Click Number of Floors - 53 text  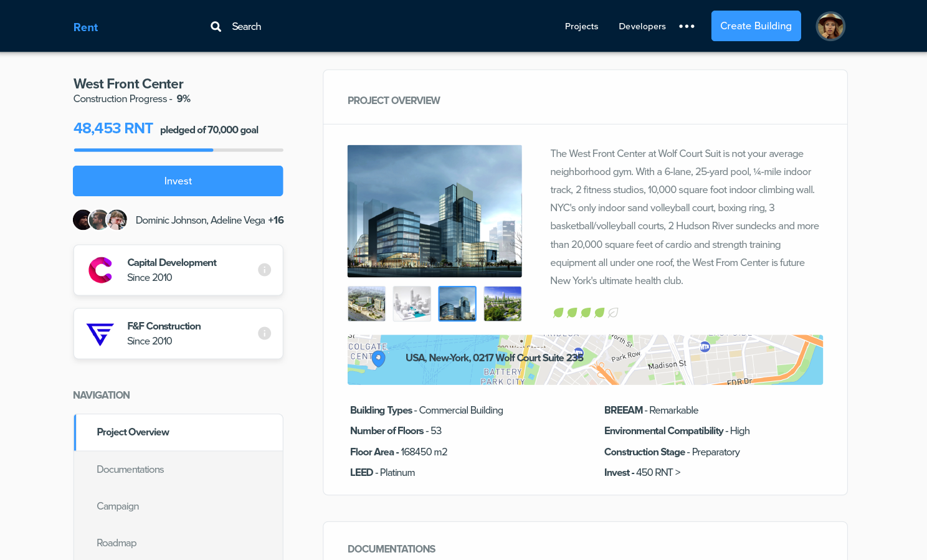396,430
